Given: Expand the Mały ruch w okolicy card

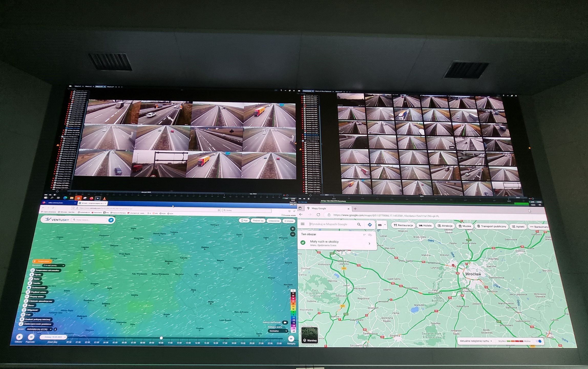Looking at the screenshot, I should (x=369, y=243).
